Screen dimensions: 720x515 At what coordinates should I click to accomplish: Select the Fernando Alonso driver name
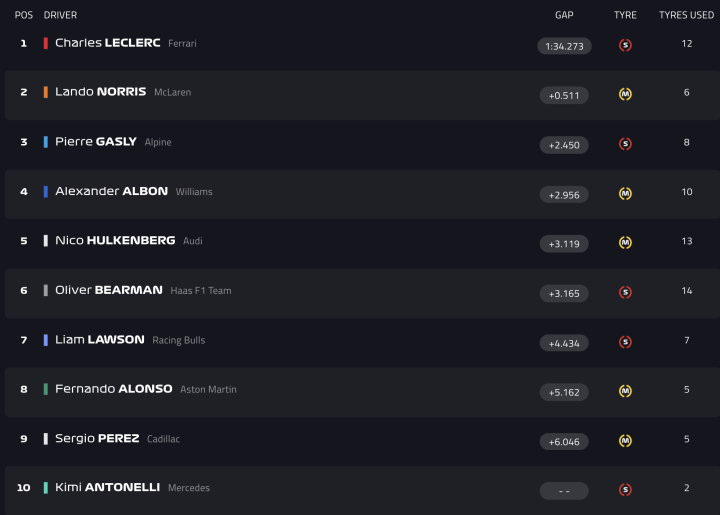coord(113,389)
